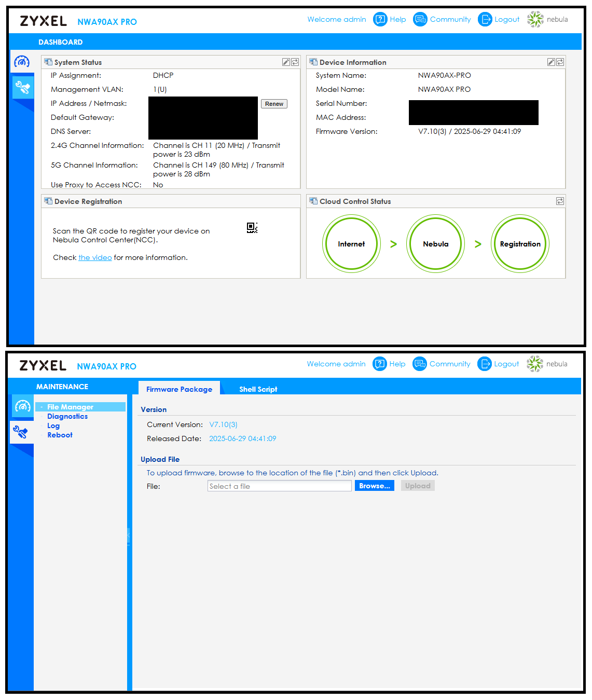592x700 pixels.
Task: Click firmware version text V7.10(3) / 2025-06-29 04:41:09
Action: [470, 131]
